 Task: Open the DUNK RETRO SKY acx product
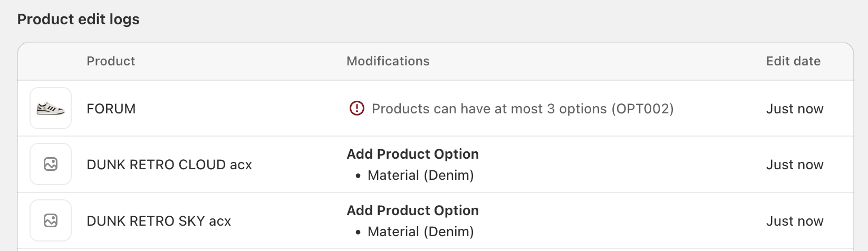[x=159, y=221]
